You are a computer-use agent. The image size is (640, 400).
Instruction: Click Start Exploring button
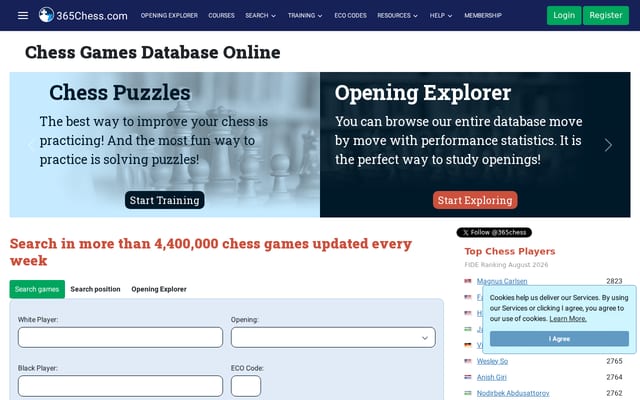click(475, 200)
